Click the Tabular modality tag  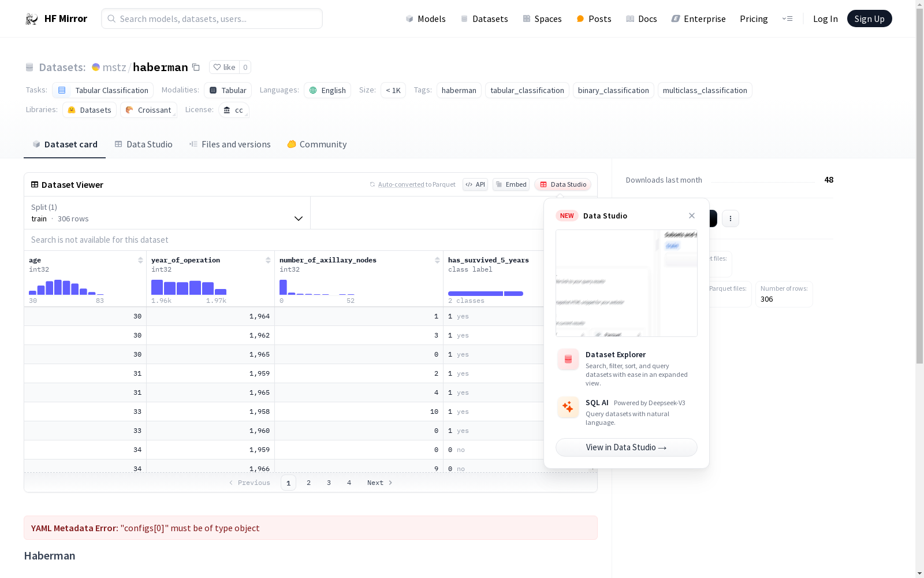click(228, 90)
